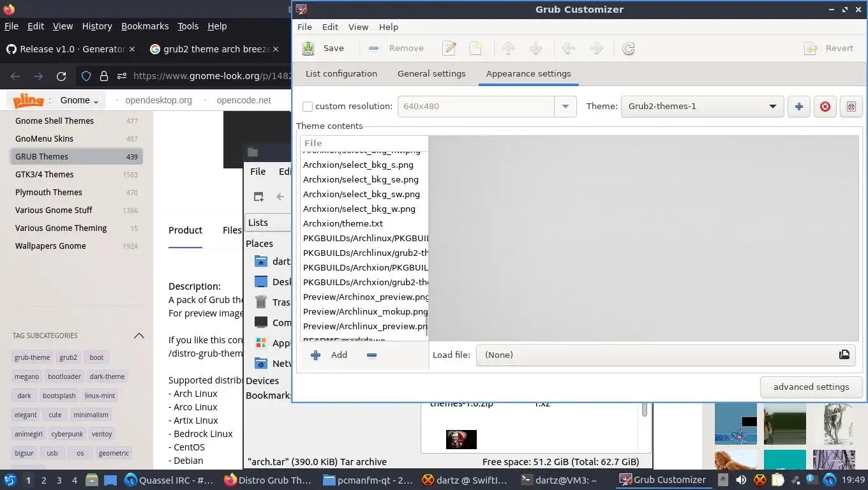This screenshot has width=868, height=490.
Task: Click the icon button after the red X
Action: pyautogui.click(x=851, y=107)
